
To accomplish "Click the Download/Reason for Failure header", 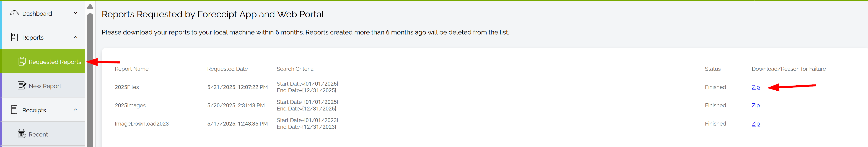I will (x=788, y=69).
